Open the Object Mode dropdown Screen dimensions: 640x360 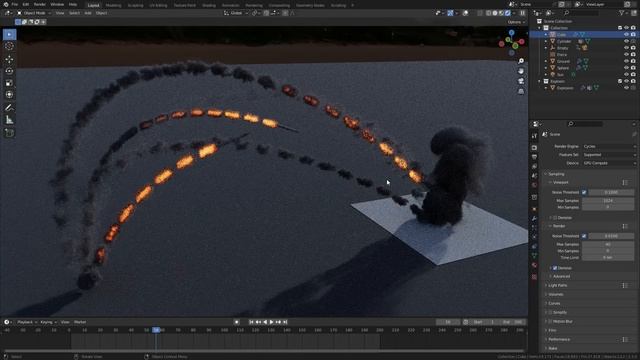(x=34, y=13)
